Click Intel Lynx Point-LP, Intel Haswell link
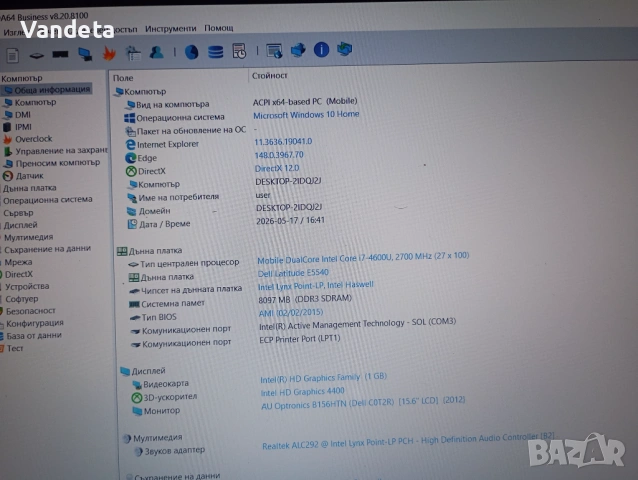This screenshot has width=638, height=480. click(315, 286)
